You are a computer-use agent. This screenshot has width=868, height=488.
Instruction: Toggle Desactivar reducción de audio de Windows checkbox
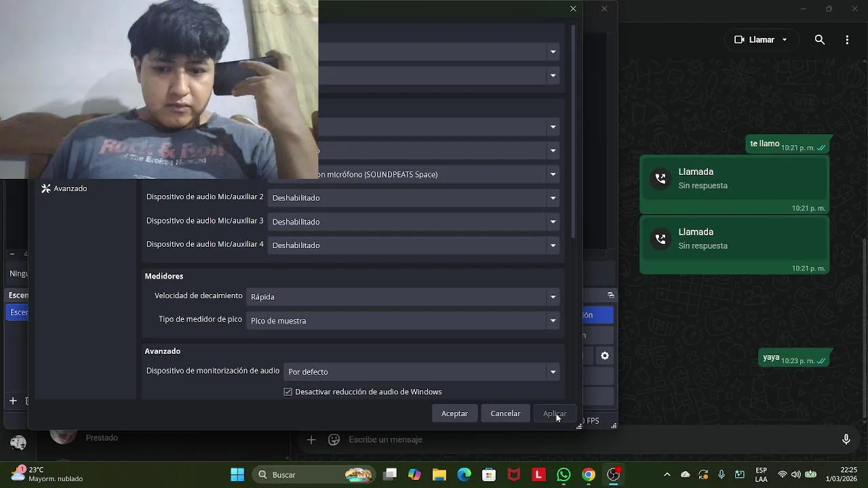coord(288,392)
